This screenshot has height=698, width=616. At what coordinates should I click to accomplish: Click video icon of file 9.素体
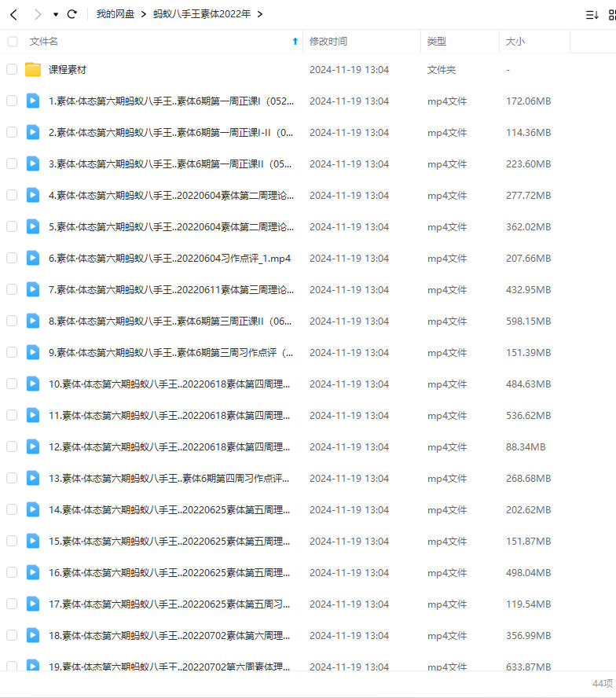(x=33, y=352)
